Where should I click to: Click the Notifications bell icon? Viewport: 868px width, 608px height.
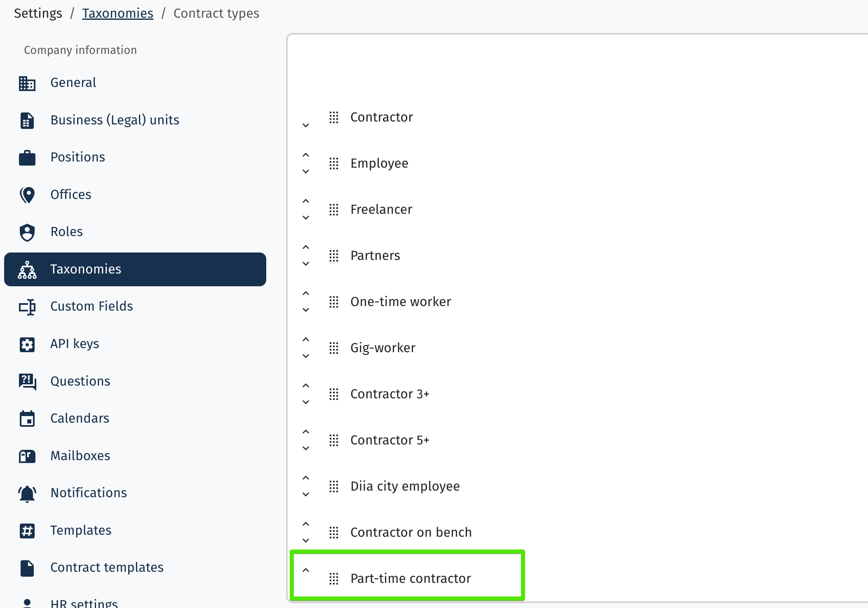(x=27, y=493)
